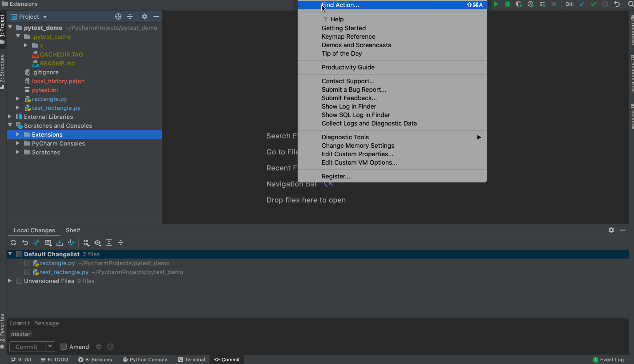Viewport: 634px width, 364px height.
Task: Collapse the pytest_demo project root
Action: coord(10,28)
